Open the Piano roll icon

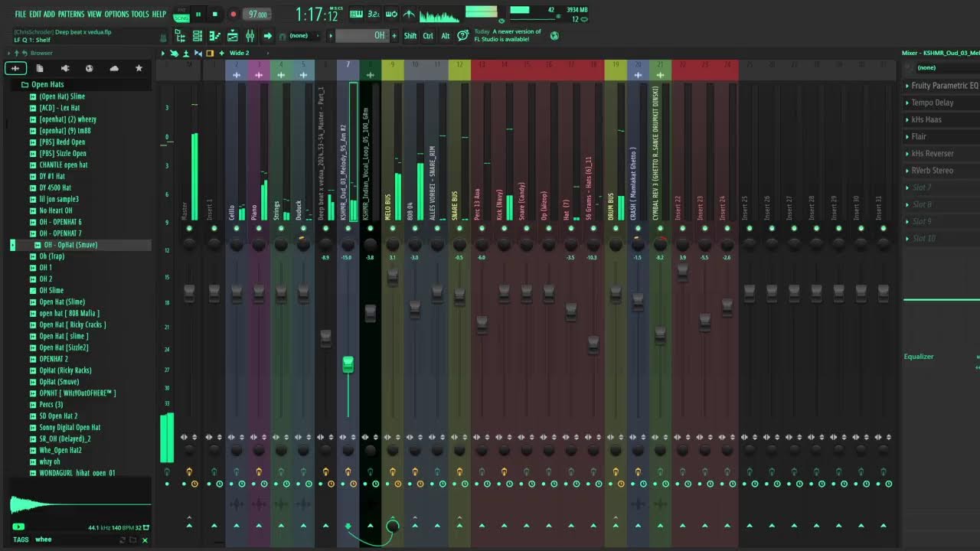pos(214,36)
